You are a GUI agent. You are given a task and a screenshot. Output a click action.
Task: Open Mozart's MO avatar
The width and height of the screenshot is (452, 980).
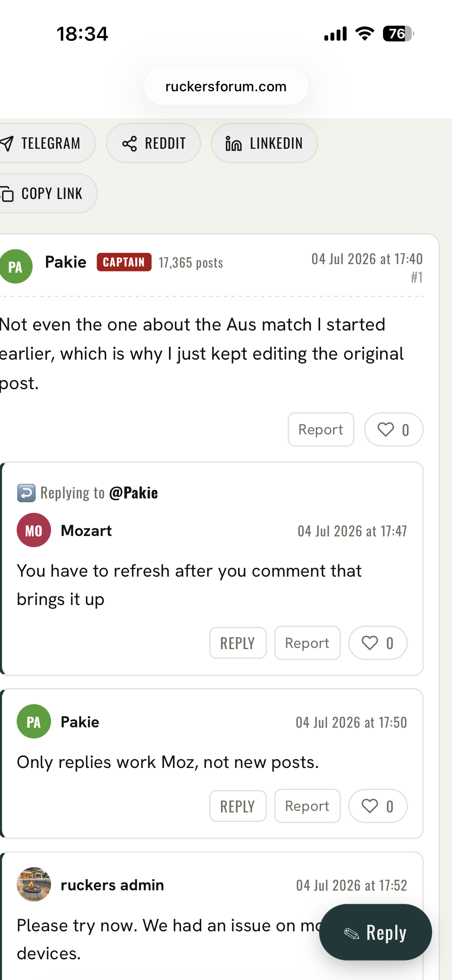pos(34,530)
